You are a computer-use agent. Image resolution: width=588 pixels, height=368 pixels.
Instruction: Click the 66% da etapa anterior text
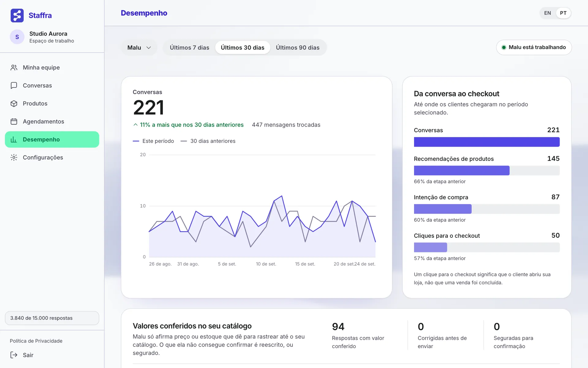coord(439,182)
